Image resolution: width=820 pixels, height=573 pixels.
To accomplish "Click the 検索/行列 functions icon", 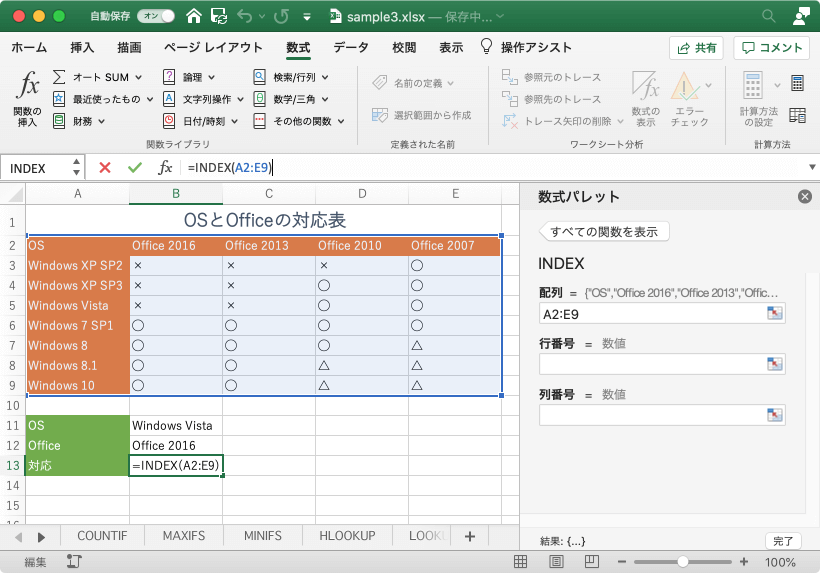I will 259,77.
